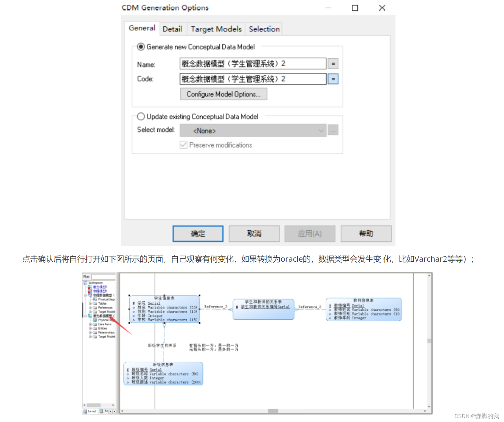Click the browse button next to Select model
Viewport: 504px width, 422px height.
(333, 130)
